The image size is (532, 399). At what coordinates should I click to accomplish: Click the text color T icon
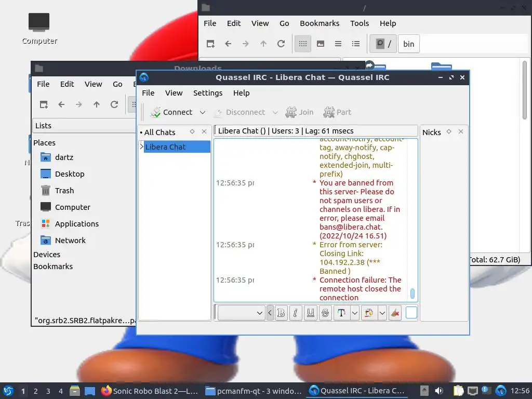pyautogui.click(x=342, y=313)
